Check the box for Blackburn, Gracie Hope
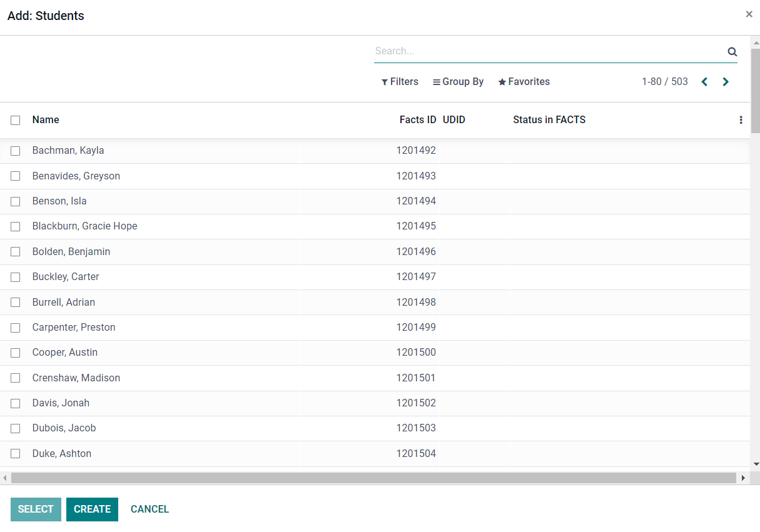The height and width of the screenshot is (532, 760). [16, 226]
